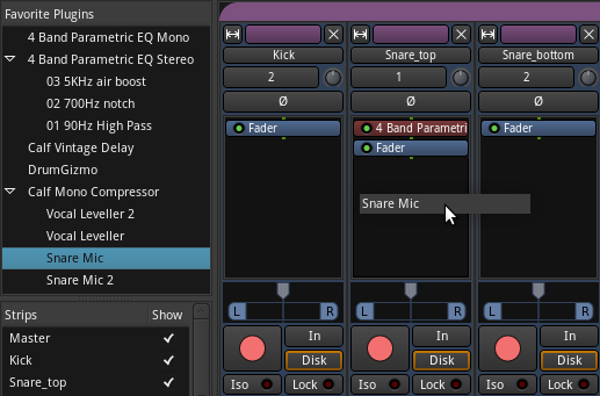Hide the Kick strip with X
600x396 pixels.
(333, 35)
